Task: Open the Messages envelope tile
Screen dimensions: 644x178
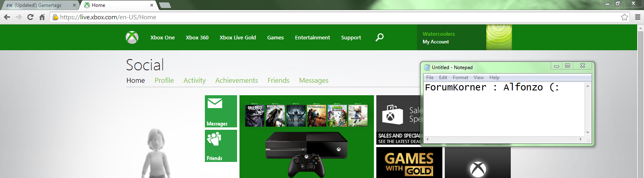Action: pos(221,111)
